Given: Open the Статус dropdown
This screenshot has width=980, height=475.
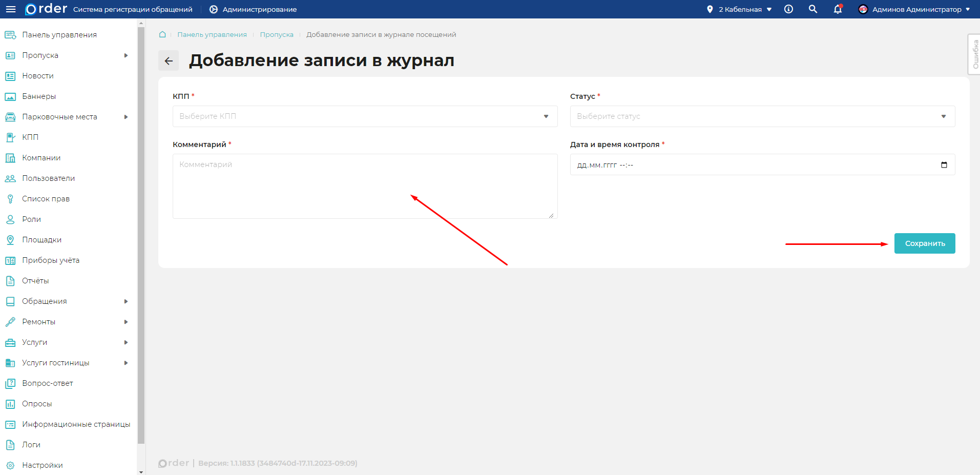Looking at the screenshot, I should tap(762, 116).
